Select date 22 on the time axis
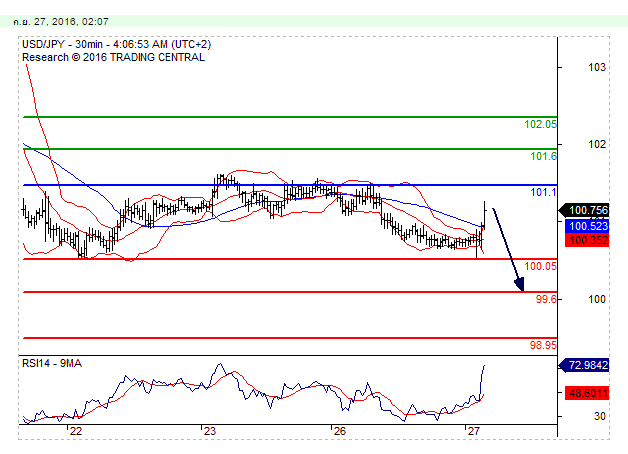628x454 pixels. click(x=75, y=431)
